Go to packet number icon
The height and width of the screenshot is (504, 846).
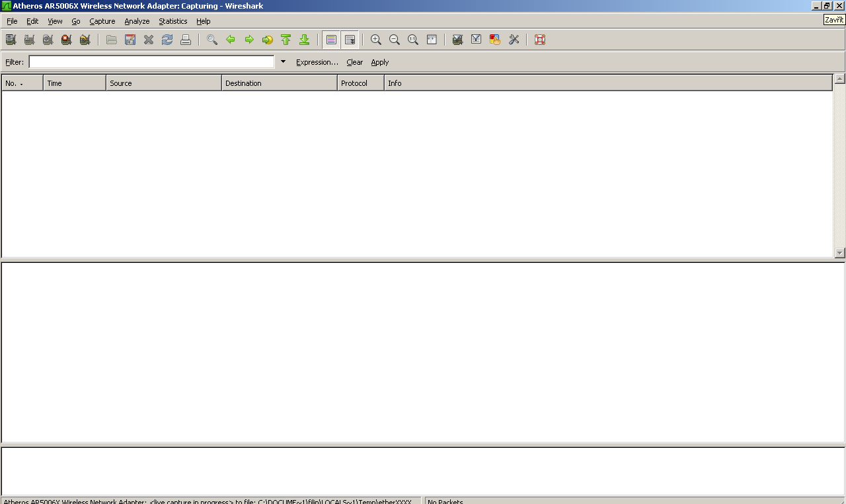268,40
